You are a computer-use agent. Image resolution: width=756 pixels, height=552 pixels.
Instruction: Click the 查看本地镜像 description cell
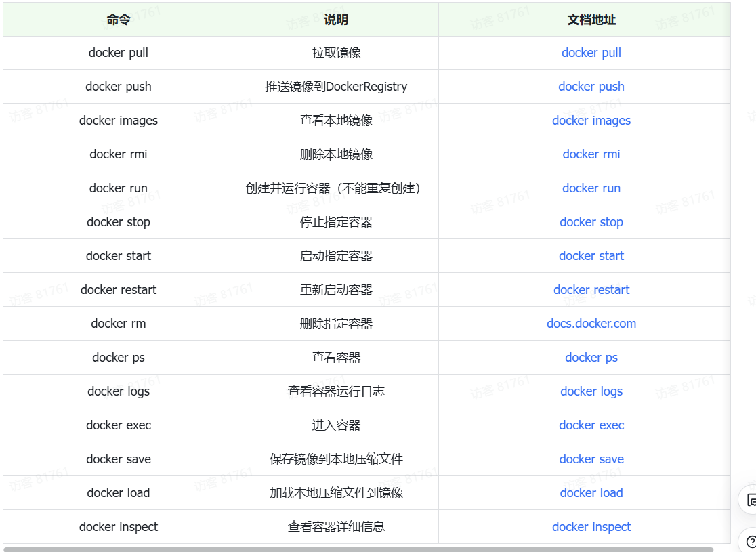(336, 120)
